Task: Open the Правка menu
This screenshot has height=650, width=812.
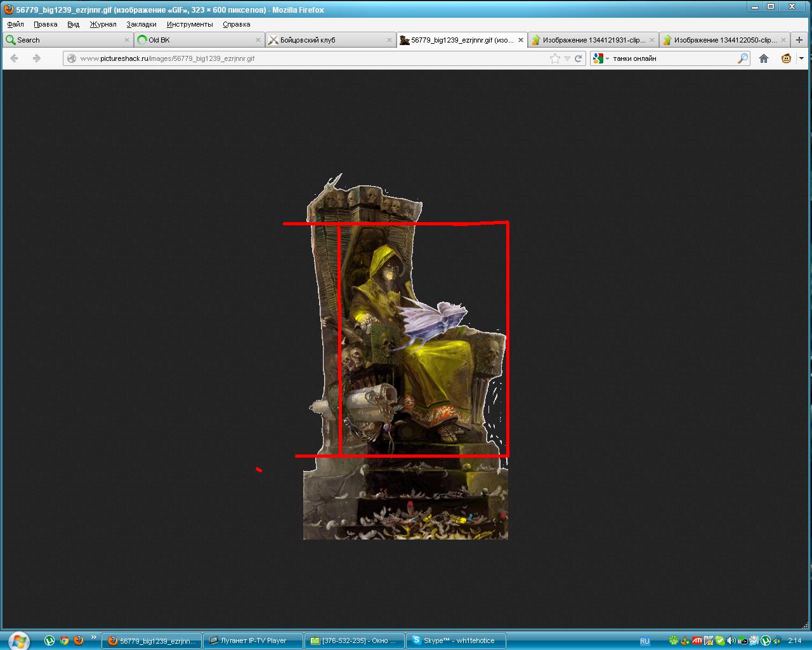Action: tap(46, 24)
